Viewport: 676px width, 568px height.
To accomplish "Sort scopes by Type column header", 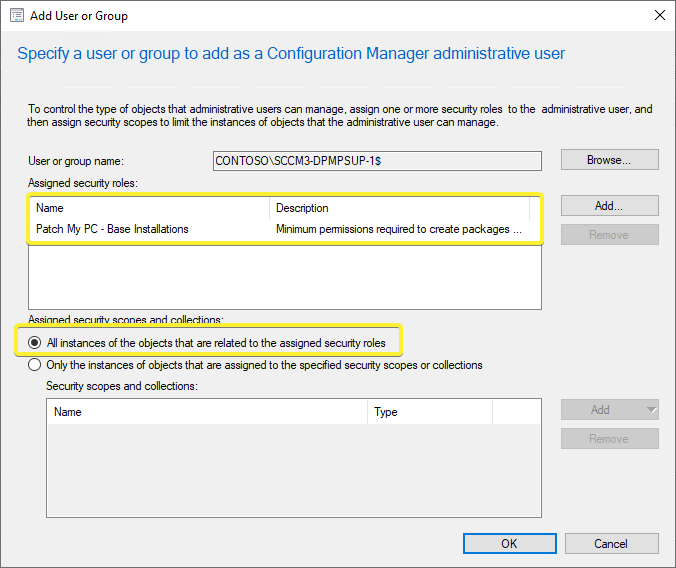I will [430, 412].
